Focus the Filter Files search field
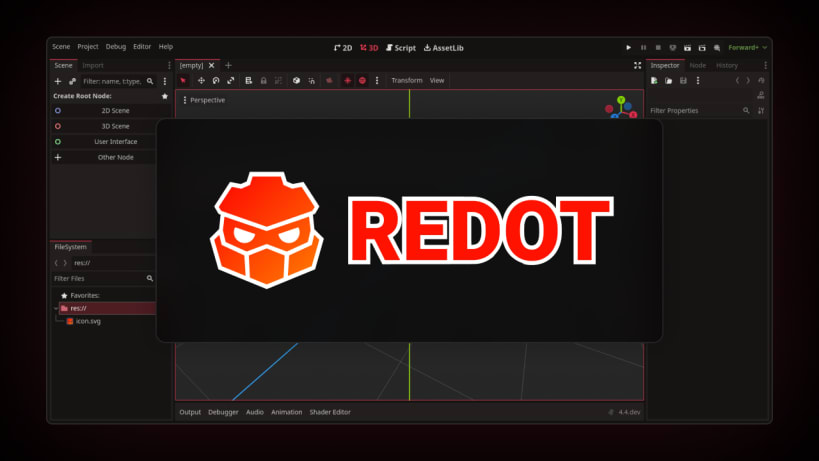 click(x=103, y=278)
